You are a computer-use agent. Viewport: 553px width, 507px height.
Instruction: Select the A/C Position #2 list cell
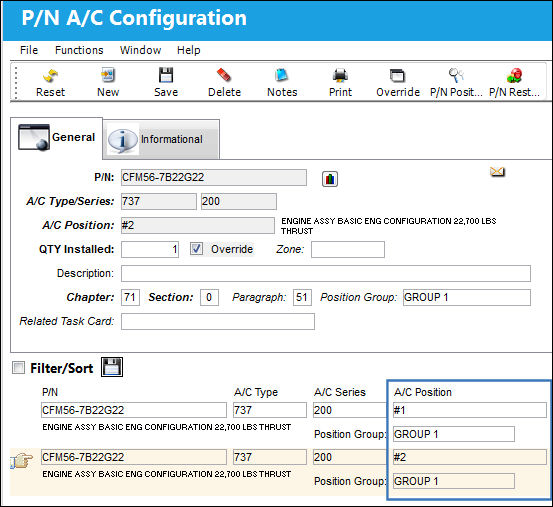(470, 457)
